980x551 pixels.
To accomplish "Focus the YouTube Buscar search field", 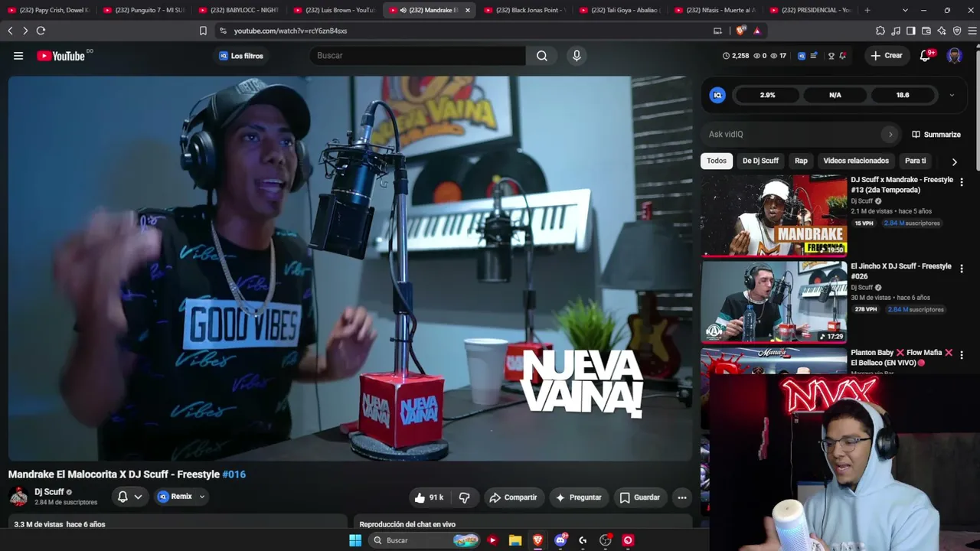I will [418, 56].
